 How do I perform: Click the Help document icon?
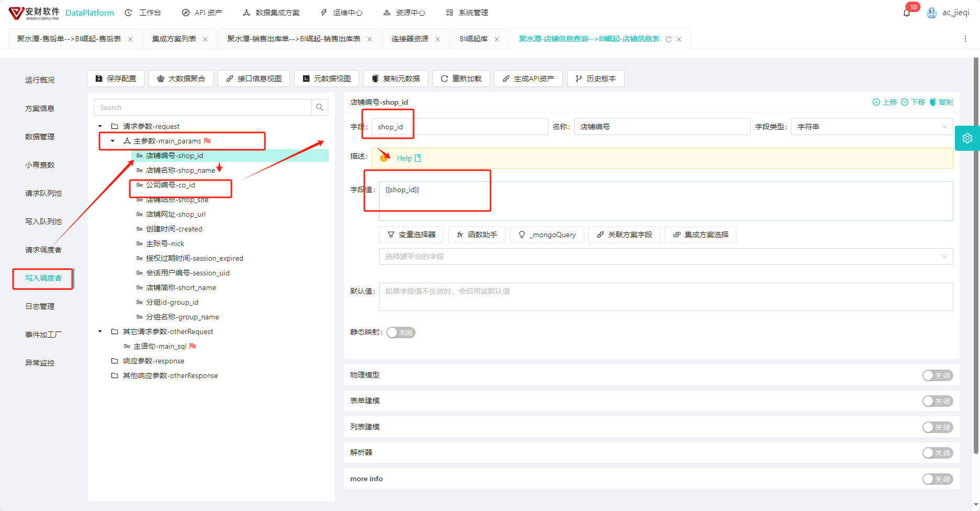418,158
